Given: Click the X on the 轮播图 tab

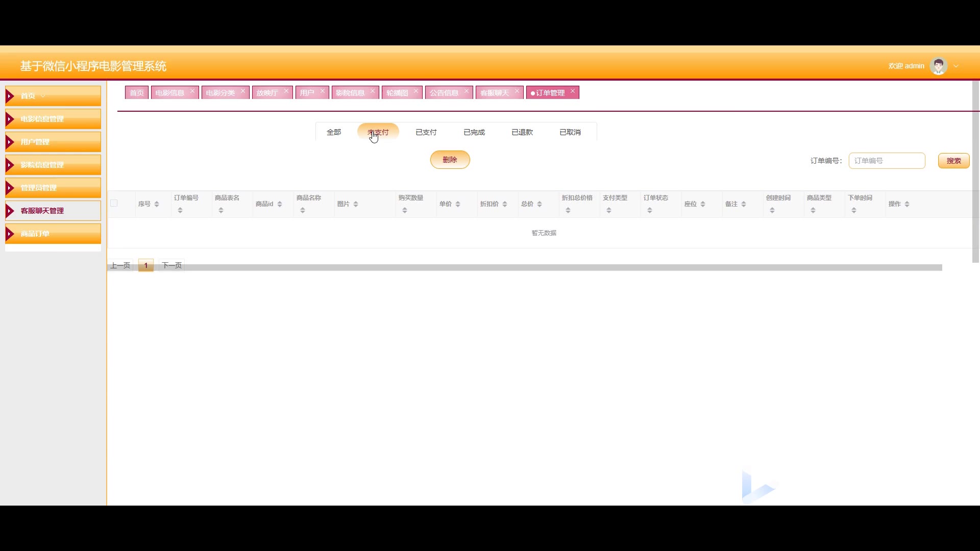Looking at the screenshot, I should point(415,91).
